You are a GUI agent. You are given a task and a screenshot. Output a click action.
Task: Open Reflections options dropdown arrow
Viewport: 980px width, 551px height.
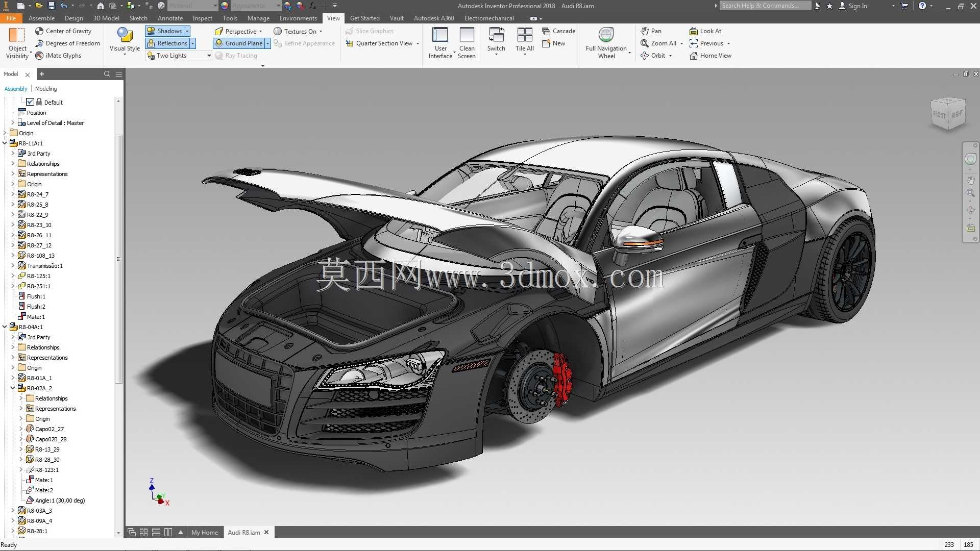click(192, 43)
